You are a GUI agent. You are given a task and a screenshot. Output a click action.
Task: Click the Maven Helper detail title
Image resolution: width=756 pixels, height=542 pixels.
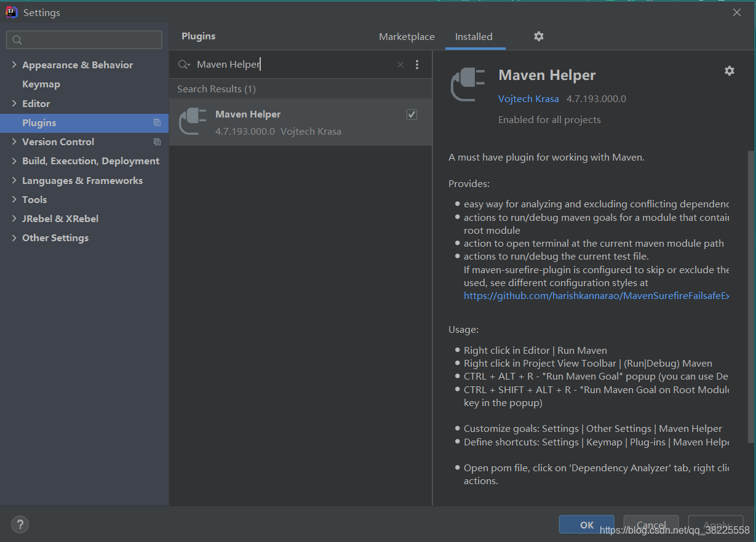pyautogui.click(x=547, y=75)
